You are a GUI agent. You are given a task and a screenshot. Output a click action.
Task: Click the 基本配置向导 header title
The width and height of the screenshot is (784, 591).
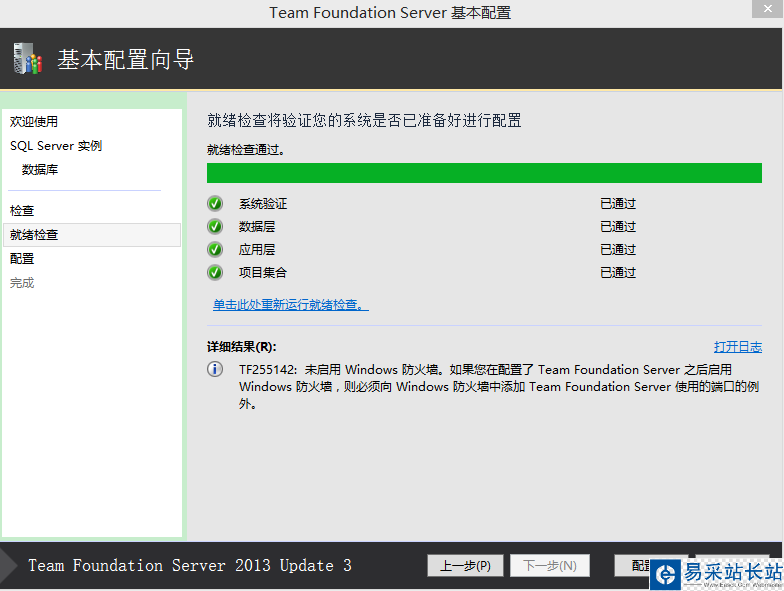[x=126, y=59]
